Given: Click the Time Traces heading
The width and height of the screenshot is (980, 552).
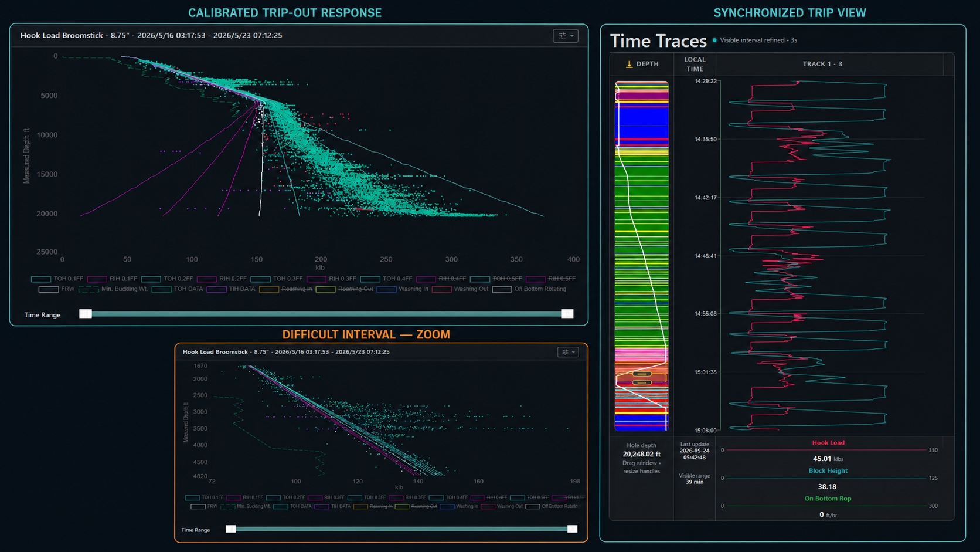Looking at the screenshot, I should [658, 41].
